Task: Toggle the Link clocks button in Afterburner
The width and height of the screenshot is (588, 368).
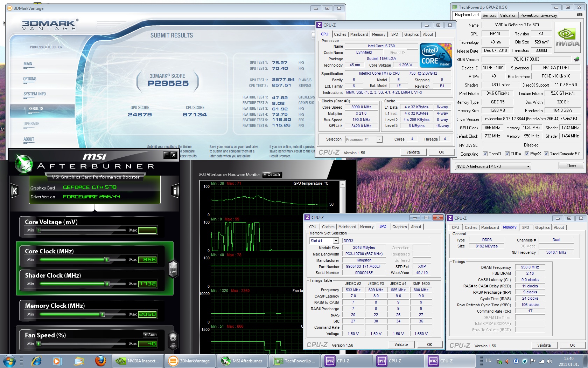Action: point(173,269)
